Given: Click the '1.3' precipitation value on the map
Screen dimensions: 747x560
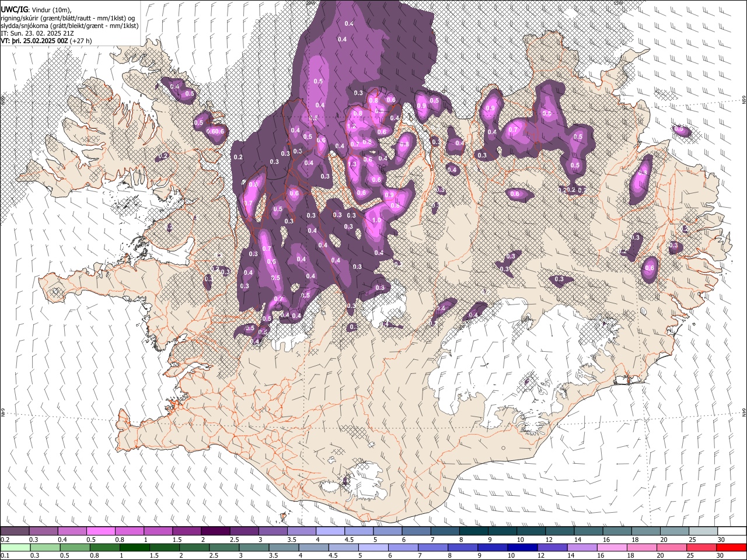Looking at the screenshot, I should coord(352,164).
